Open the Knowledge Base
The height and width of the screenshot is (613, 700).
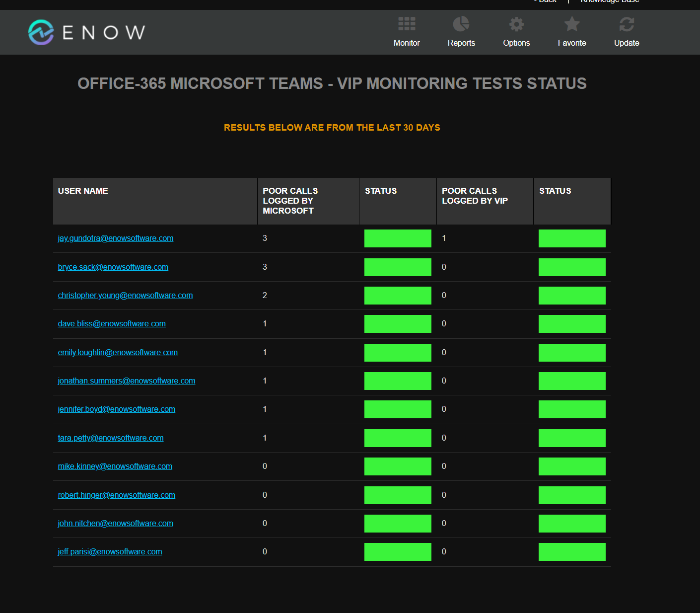tap(610, 1)
